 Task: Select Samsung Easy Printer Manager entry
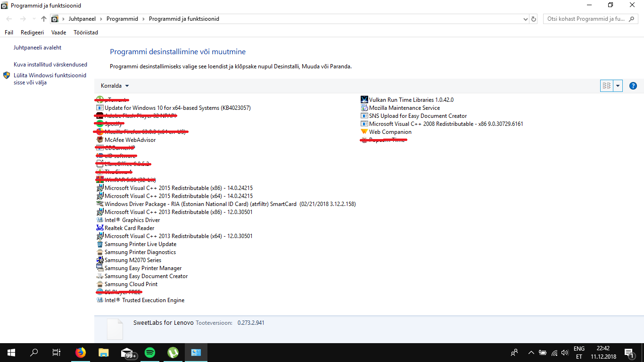click(x=143, y=268)
